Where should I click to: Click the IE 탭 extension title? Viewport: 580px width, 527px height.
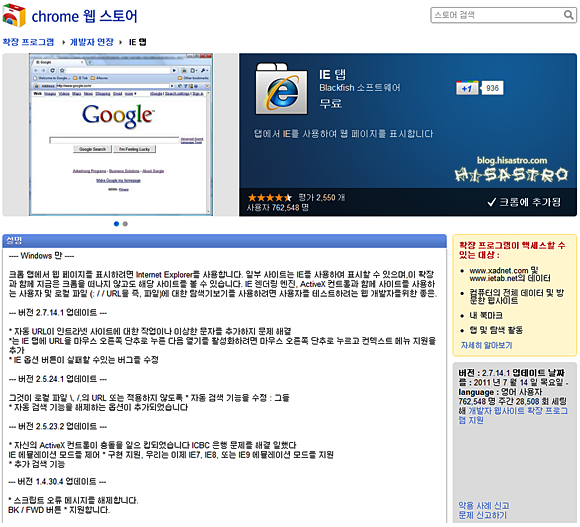332,74
